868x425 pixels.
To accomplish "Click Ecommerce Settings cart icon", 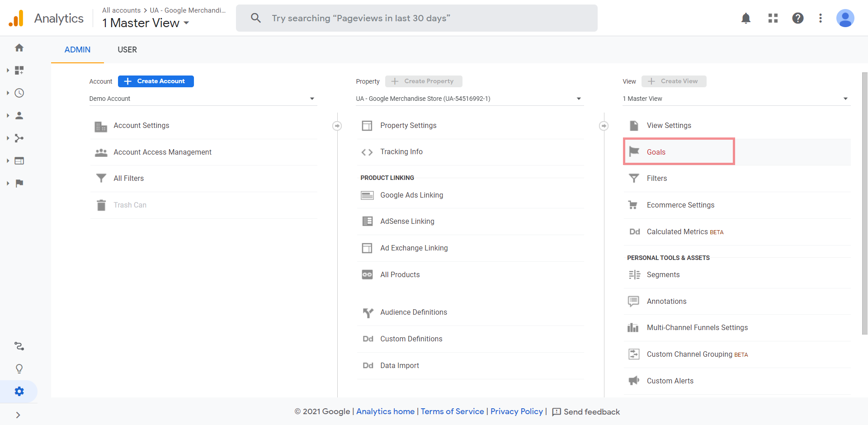I will pyautogui.click(x=633, y=205).
